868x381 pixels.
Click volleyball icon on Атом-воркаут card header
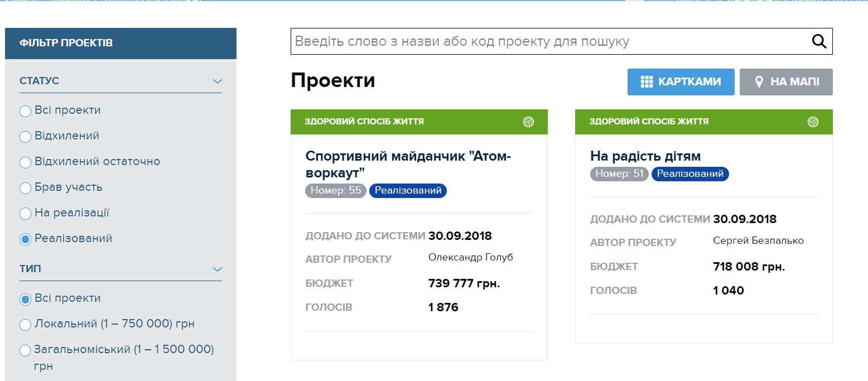coord(528,122)
